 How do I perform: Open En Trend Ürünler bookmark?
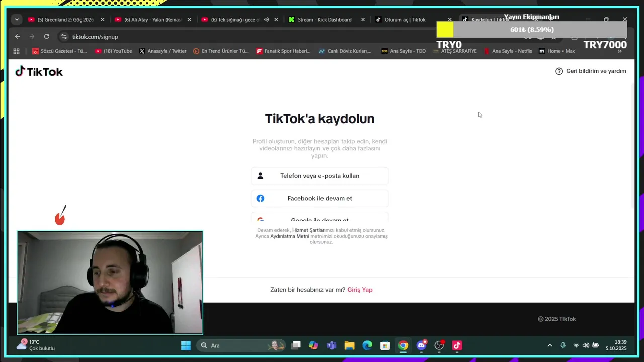click(221, 51)
